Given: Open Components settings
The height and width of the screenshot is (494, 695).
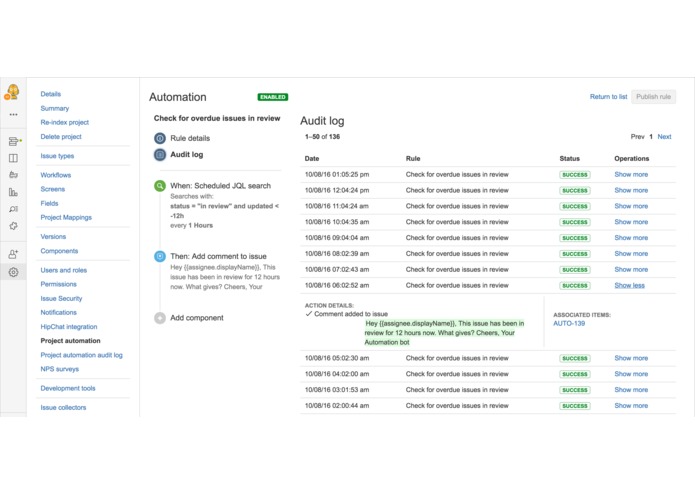Looking at the screenshot, I should point(59,251).
